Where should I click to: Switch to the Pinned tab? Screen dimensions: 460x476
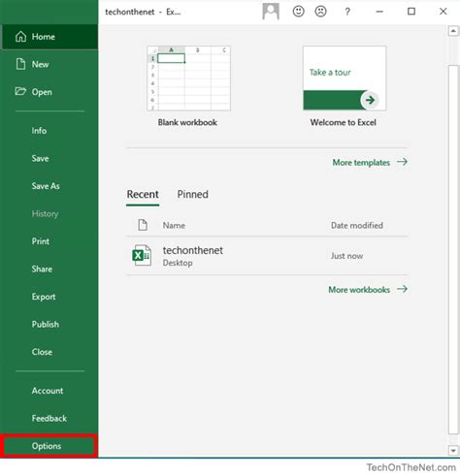click(x=192, y=194)
